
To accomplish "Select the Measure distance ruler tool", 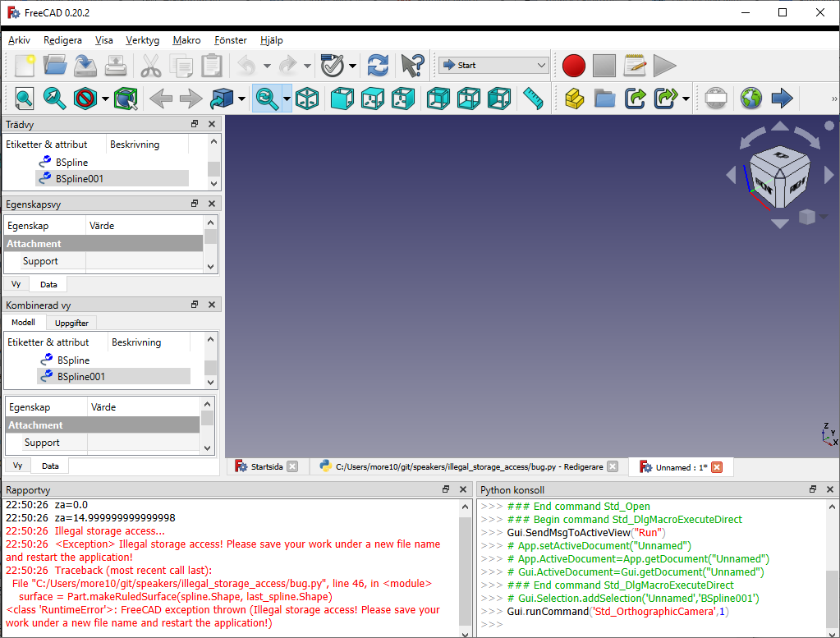I will point(532,98).
